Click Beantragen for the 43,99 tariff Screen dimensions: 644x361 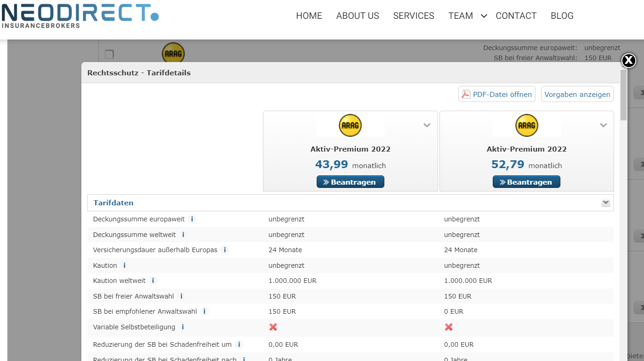point(350,182)
